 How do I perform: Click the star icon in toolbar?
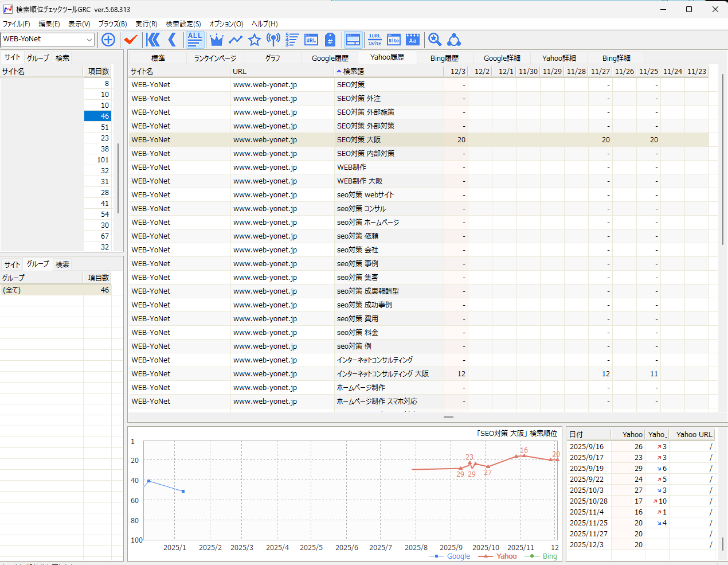pyautogui.click(x=255, y=40)
